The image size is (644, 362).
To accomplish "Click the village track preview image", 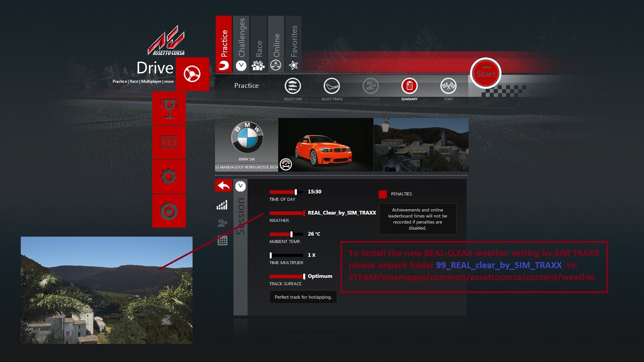I will 421,145.
